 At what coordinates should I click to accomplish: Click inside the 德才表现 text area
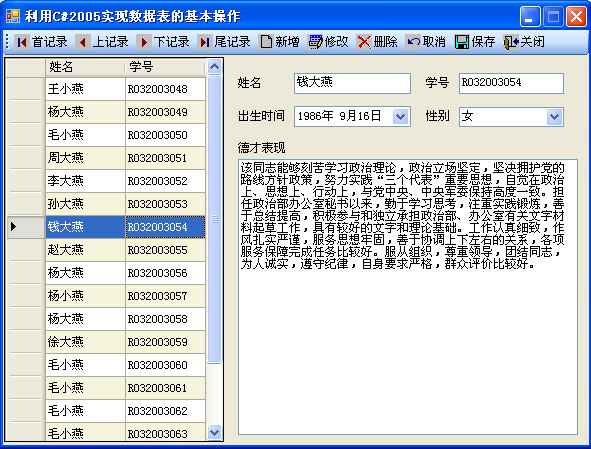408,297
